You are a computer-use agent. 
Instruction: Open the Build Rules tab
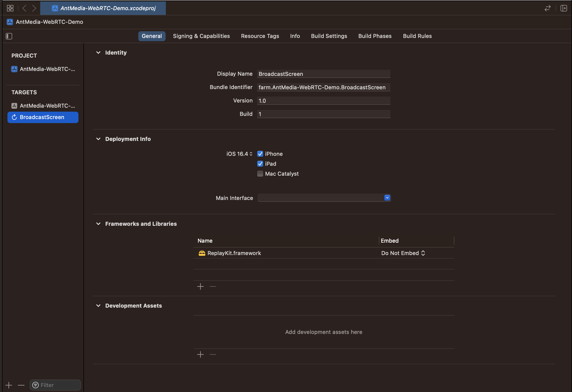[417, 36]
